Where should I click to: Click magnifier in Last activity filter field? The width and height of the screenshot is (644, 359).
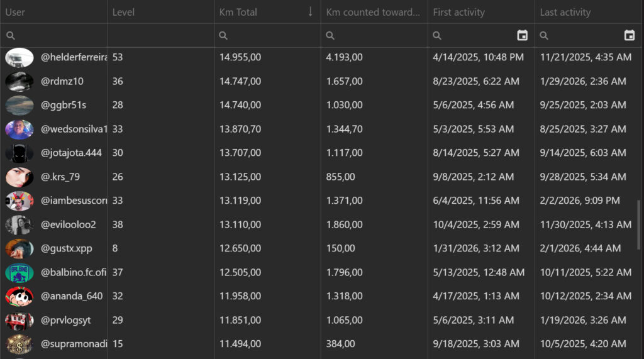tap(544, 36)
